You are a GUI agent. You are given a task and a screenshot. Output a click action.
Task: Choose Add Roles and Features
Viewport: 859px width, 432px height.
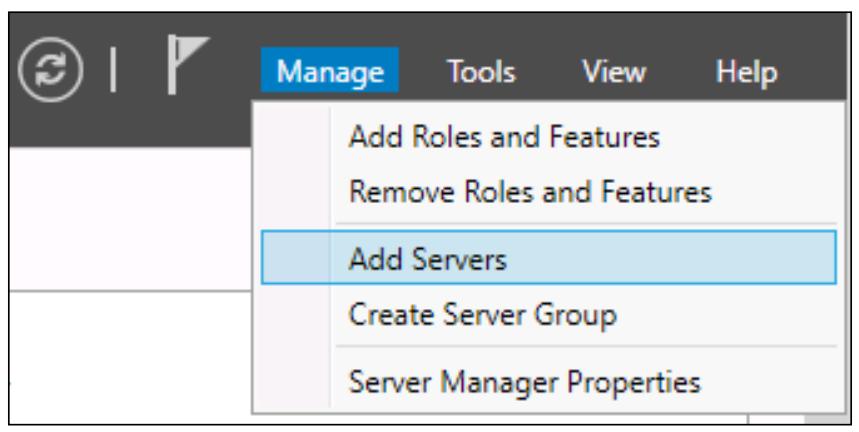point(504,137)
